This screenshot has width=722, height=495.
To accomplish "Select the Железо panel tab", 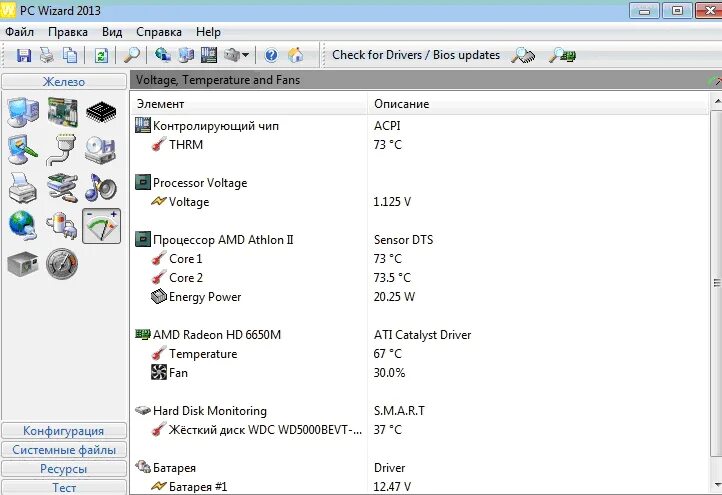I will [x=64, y=82].
